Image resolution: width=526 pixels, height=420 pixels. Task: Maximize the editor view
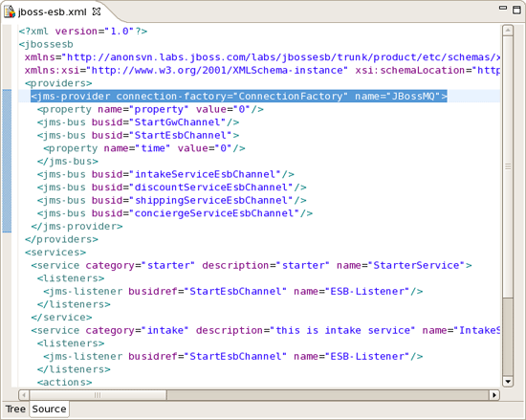pyautogui.click(x=517, y=10)
